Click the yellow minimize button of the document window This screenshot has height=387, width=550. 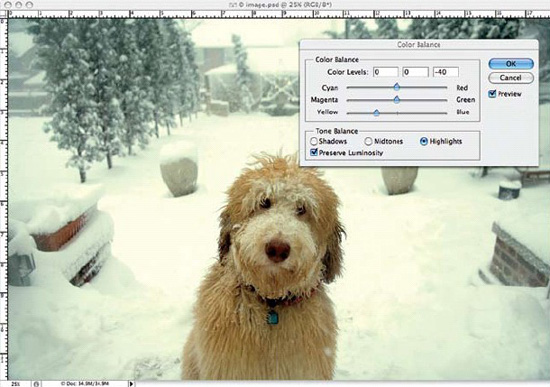[x=19, y=5]
